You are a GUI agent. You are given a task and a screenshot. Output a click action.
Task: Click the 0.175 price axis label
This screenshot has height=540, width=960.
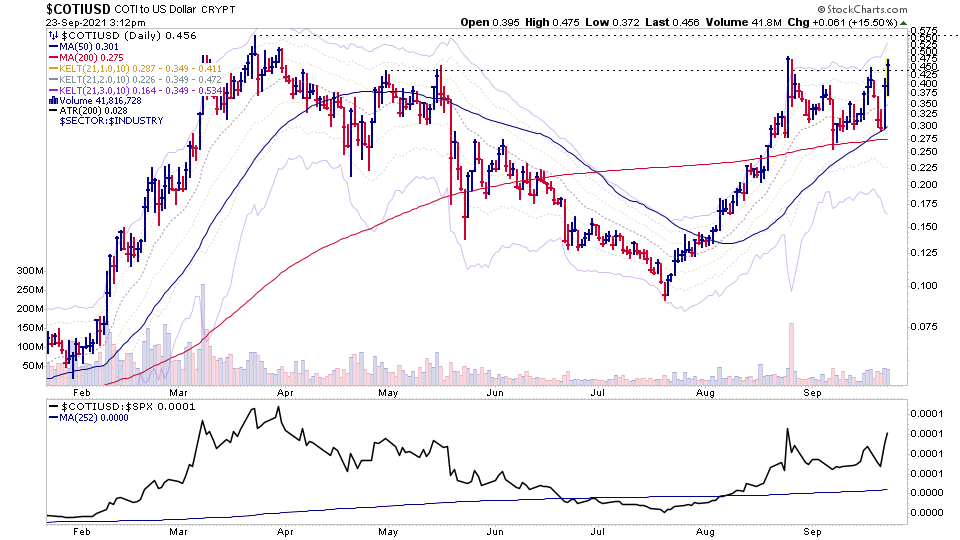pos(924,204)
